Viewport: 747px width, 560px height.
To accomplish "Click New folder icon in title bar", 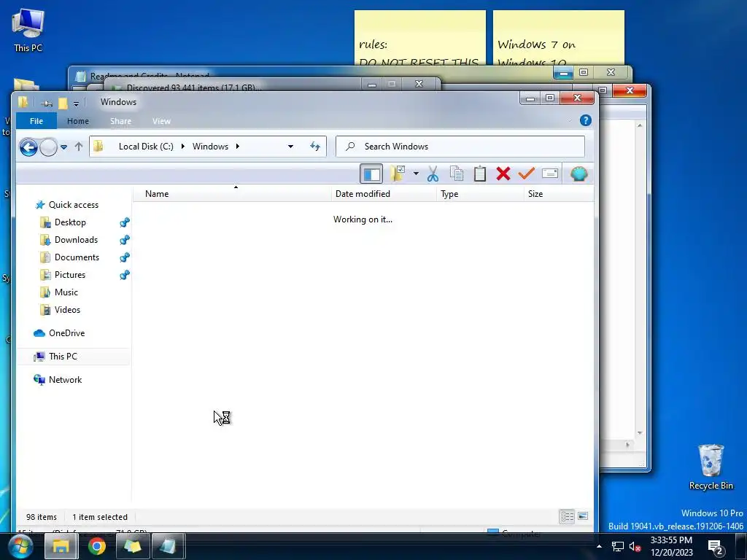I will coord(63,103).
